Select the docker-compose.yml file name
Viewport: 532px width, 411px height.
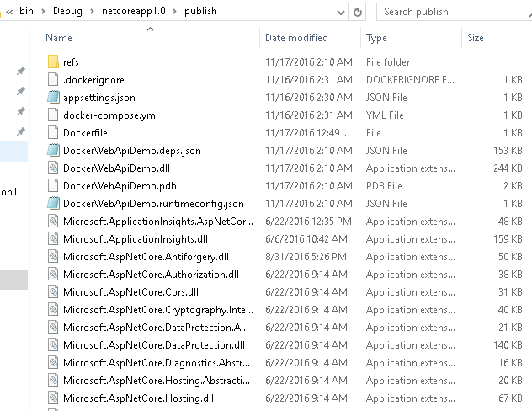pyautogui.click(x=110, y=115)
